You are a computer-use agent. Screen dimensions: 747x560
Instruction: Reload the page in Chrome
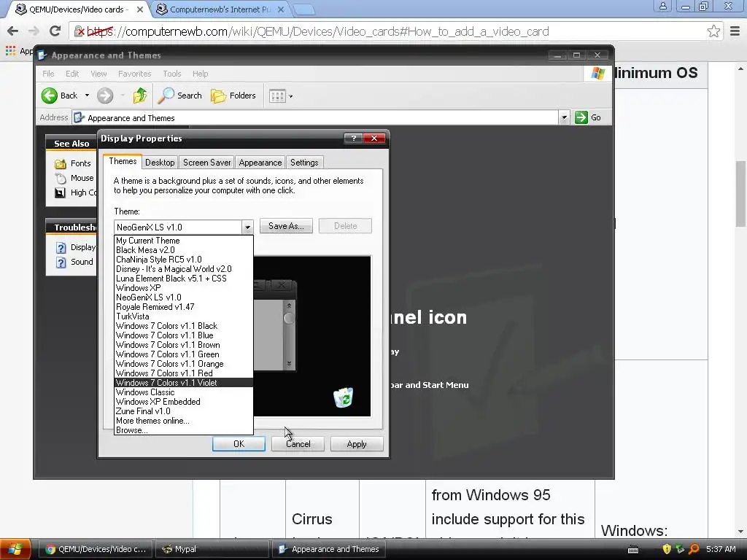pos(55,31)
